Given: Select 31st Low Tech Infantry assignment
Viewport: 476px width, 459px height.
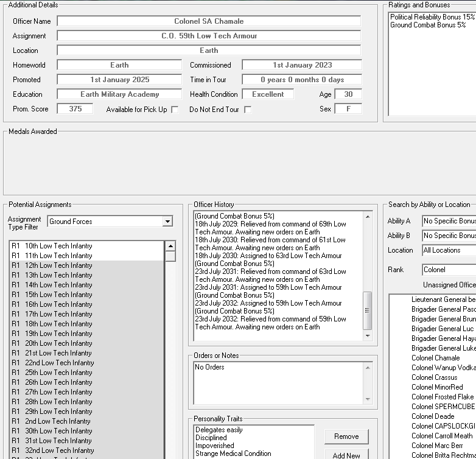Looking at the screenshot, I should pos(87,441).
